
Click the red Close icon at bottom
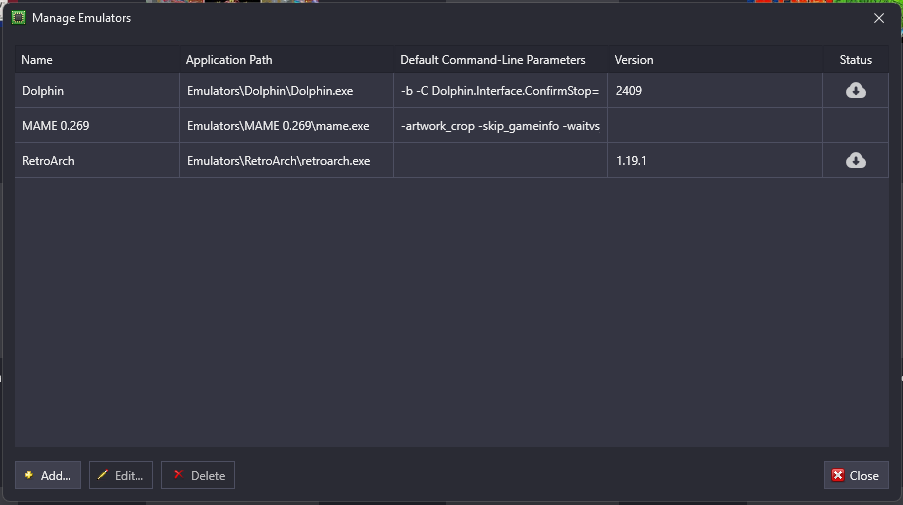coord(838,475)
